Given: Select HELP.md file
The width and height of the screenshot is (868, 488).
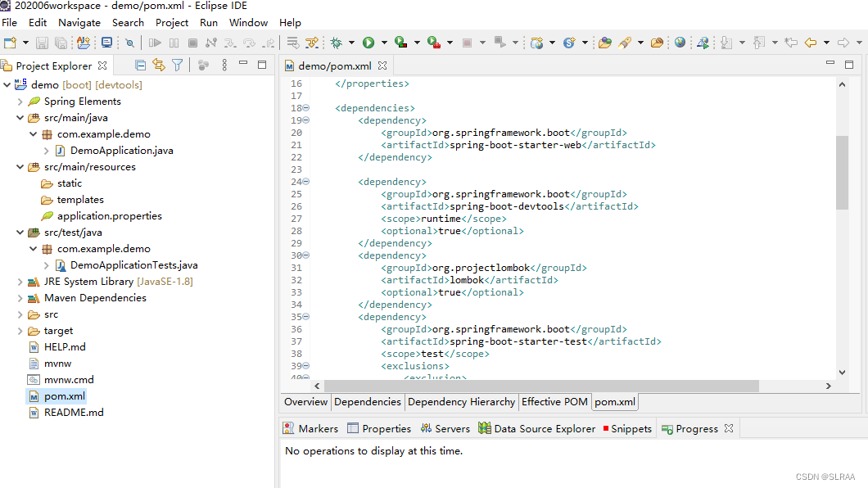Looking at the screenshot, I should 64,347.
